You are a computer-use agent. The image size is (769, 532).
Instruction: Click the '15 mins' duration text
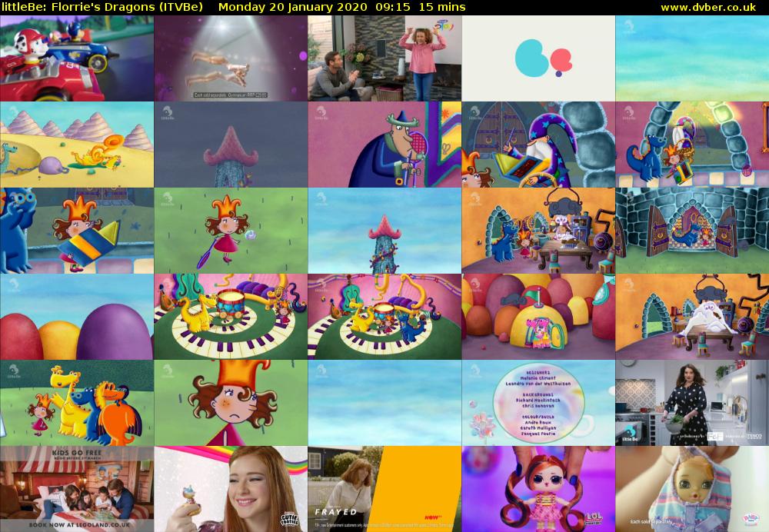442,8
